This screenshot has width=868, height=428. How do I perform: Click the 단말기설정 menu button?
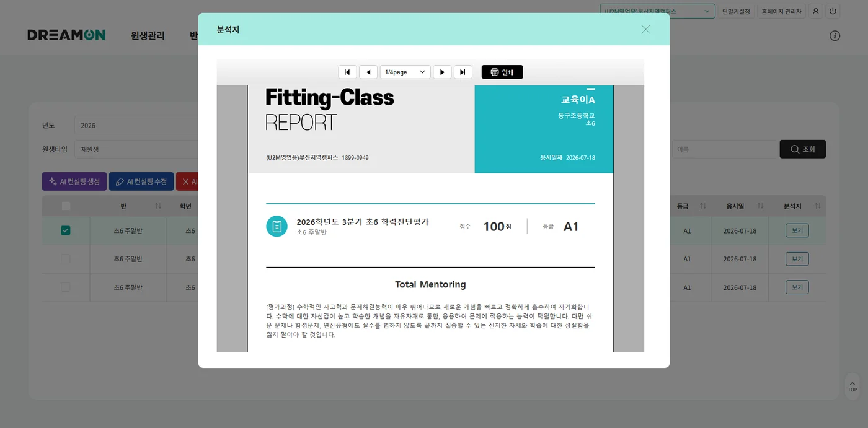tap(736, 11)
